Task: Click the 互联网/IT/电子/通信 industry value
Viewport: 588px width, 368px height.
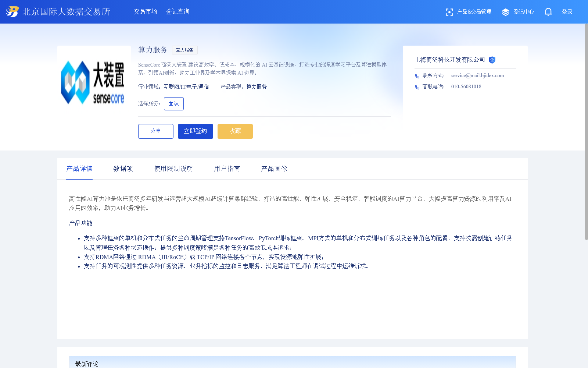Action: (186, 87)
